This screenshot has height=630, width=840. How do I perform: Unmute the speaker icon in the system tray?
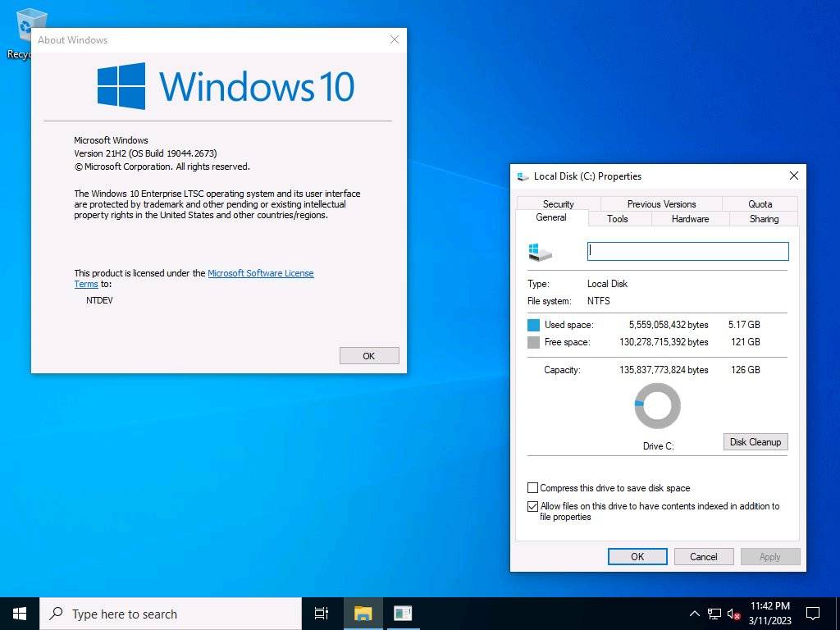[x=733, y=613]
